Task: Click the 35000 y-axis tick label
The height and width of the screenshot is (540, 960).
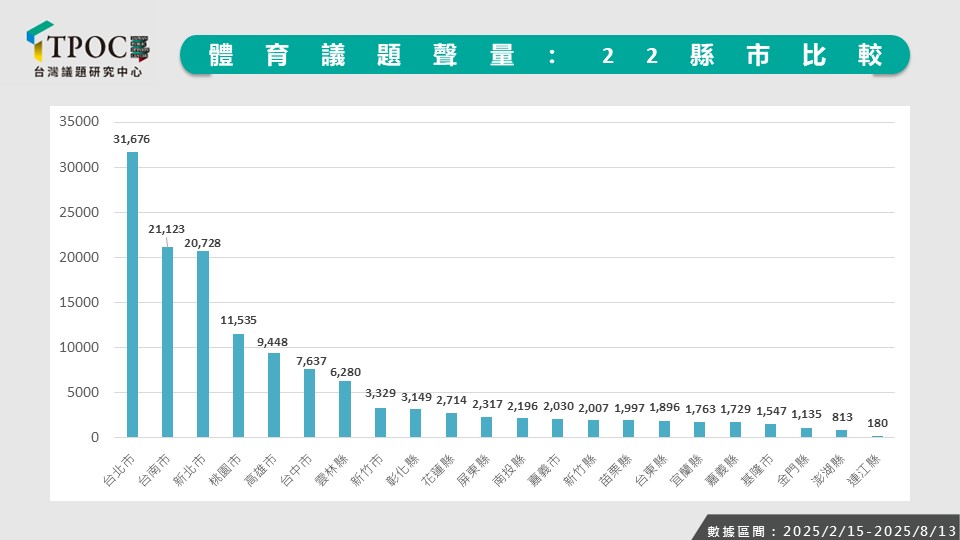Action: click(x=80, y=122)
